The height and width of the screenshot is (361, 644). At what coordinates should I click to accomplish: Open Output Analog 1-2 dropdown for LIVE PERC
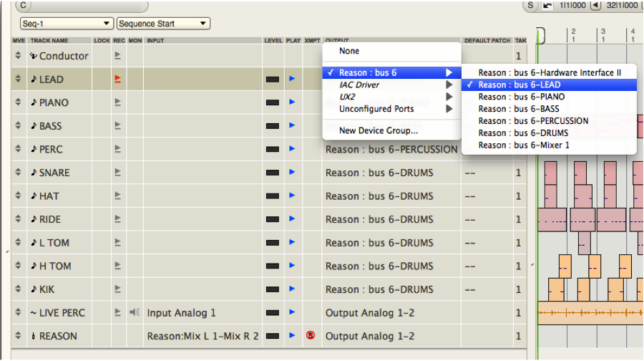(x=391, y=313)
